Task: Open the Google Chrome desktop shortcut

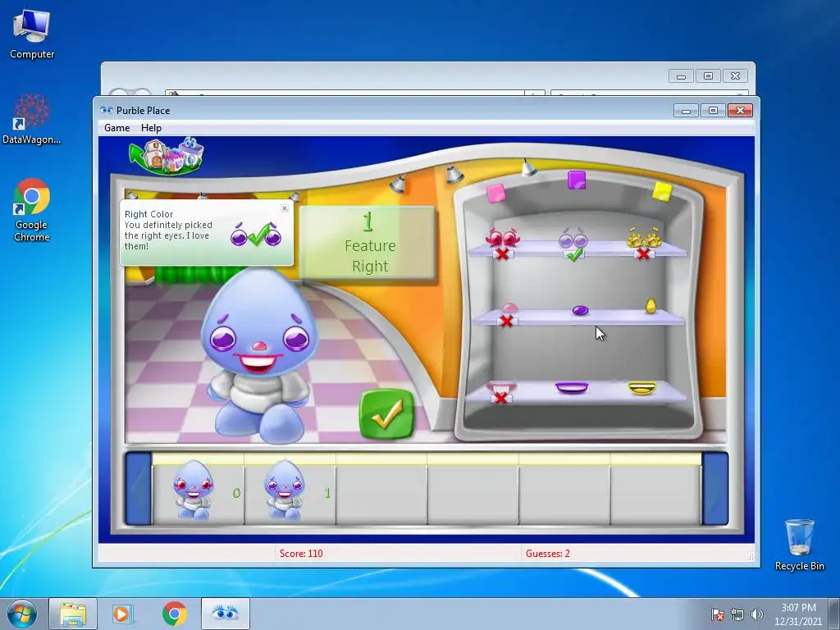Action: tap(32, 209)
